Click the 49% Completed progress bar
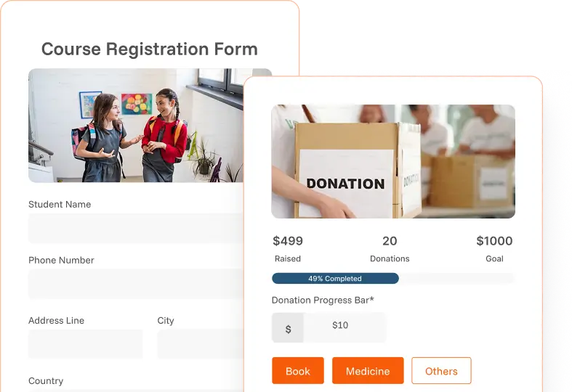 (335, 278)
